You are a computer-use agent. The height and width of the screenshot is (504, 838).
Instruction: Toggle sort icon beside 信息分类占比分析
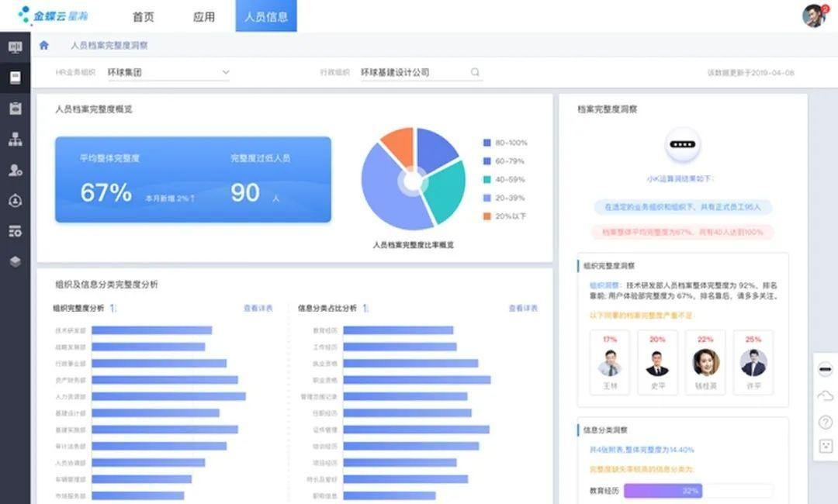(365, 308)
